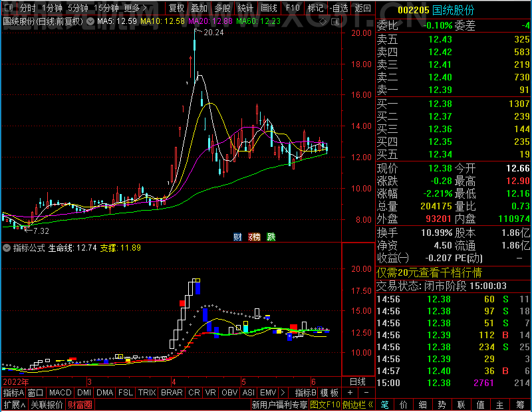Click the 跌 decline marker icon
The image size is (532, 412).
pyautogui.click(x=271, y=237)
